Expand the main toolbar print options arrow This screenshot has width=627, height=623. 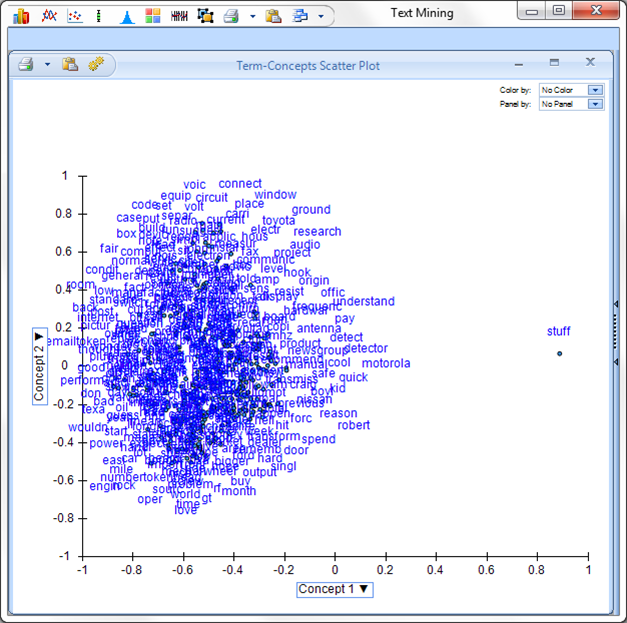(x=253, y=17)
